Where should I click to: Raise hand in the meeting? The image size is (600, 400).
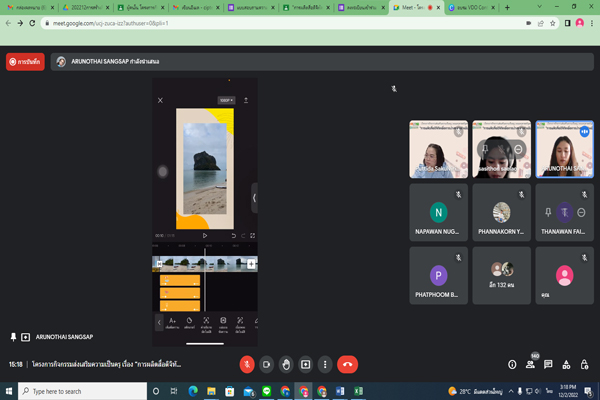pyautogui.click(x=286, y=364)
